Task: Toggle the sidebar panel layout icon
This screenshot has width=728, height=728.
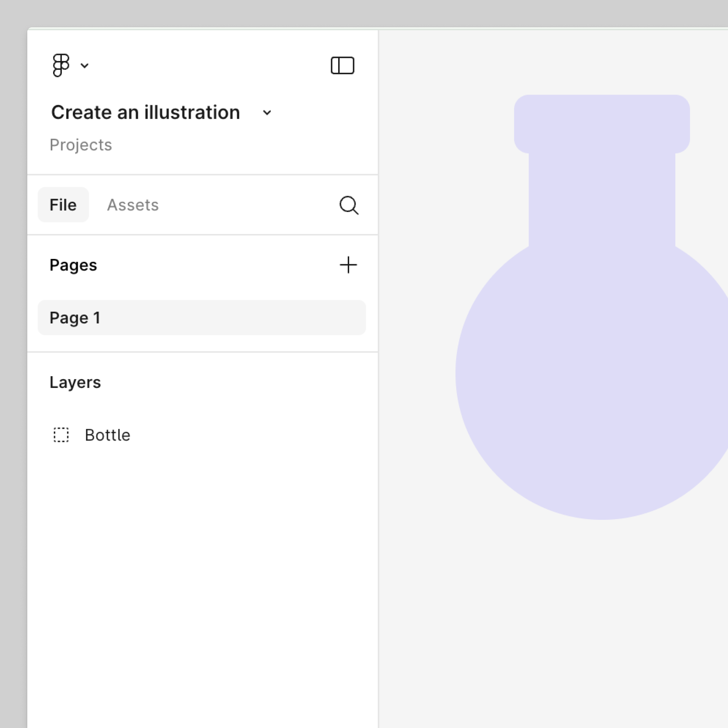Action: point(342,66)
